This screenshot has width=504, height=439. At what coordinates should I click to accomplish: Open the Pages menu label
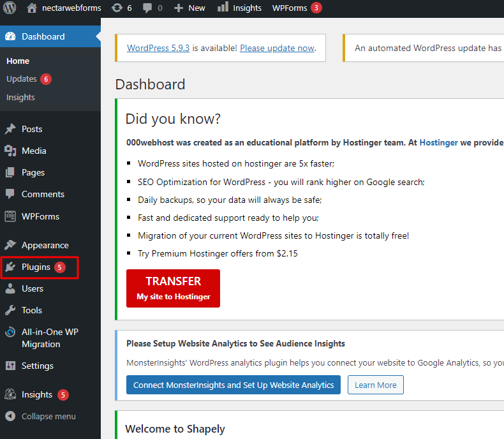(33, 172)
